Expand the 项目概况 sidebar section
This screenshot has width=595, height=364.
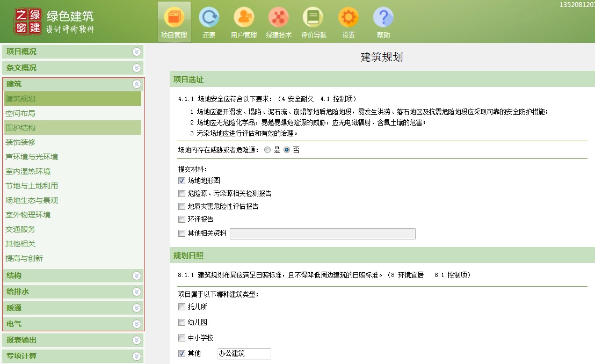pos(137,52)
